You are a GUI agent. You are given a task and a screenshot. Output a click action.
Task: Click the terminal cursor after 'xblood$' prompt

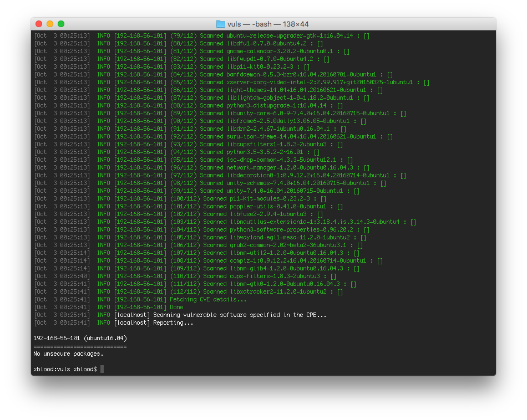pyautogui.click(x=102, y=369)
